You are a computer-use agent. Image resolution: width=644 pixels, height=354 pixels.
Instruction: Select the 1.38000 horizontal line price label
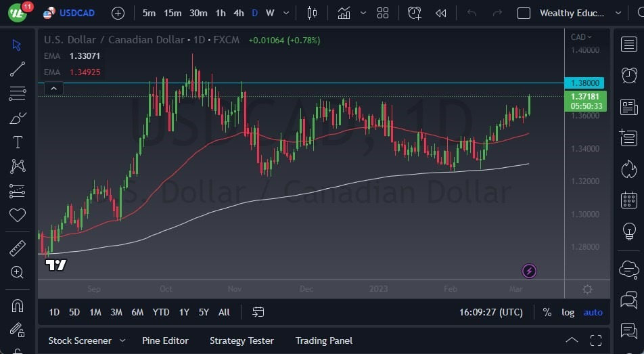(584, 83)
